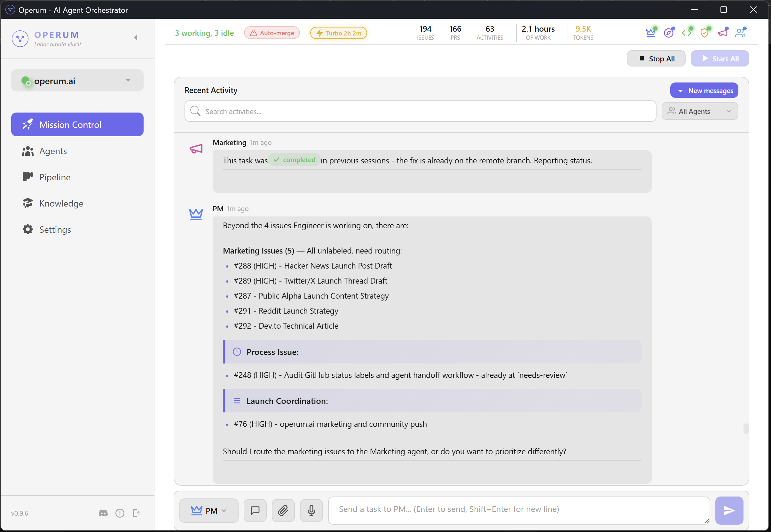Toggle Turbo mode badge
The image size is (771, 532).
tap(338, 33)
